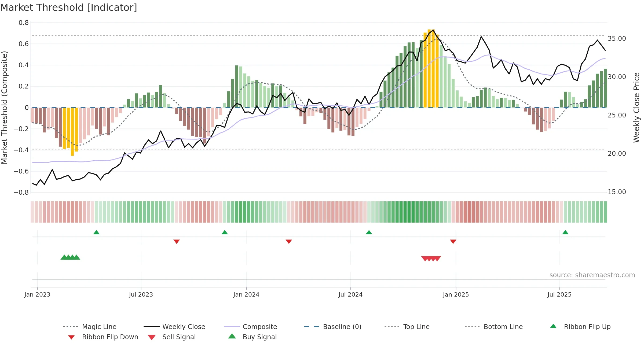
Task: Click the 0.6 left axis tick label
Action: coord(24,44)
